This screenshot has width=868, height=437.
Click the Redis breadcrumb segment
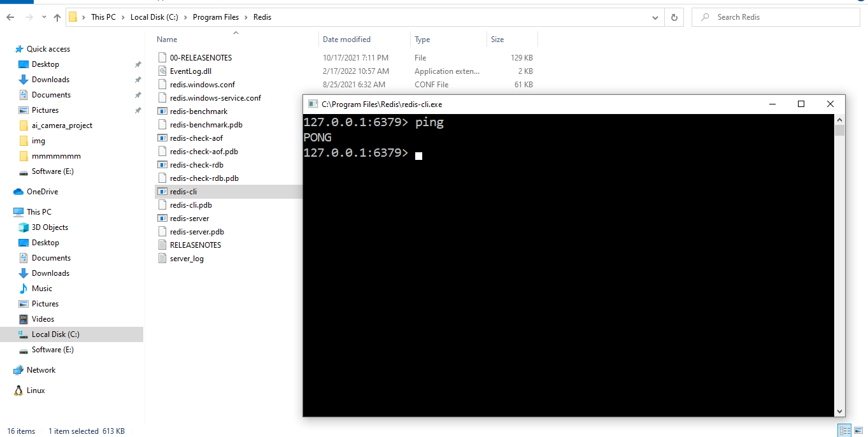tap(262, 17)
